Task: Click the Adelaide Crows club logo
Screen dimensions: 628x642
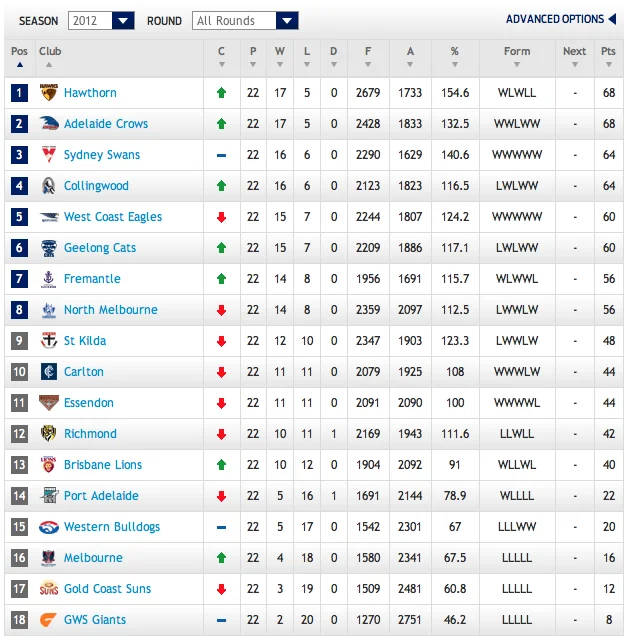Action: pyautogui.click(x=49, y=123)
